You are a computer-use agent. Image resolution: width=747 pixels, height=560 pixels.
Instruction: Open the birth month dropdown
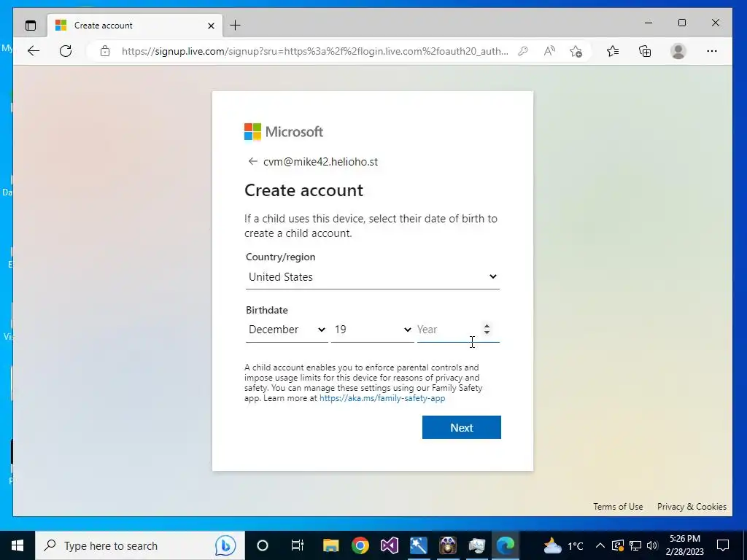(x=287, y=330)
